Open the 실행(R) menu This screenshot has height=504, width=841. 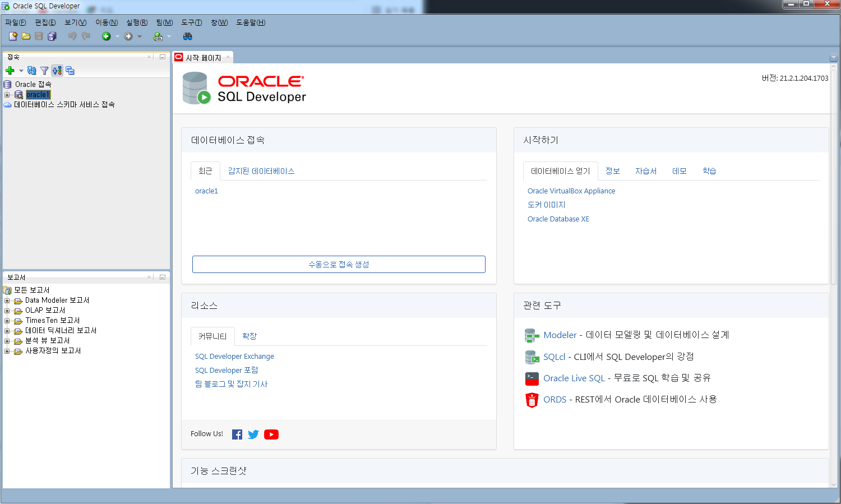(137, 22)
